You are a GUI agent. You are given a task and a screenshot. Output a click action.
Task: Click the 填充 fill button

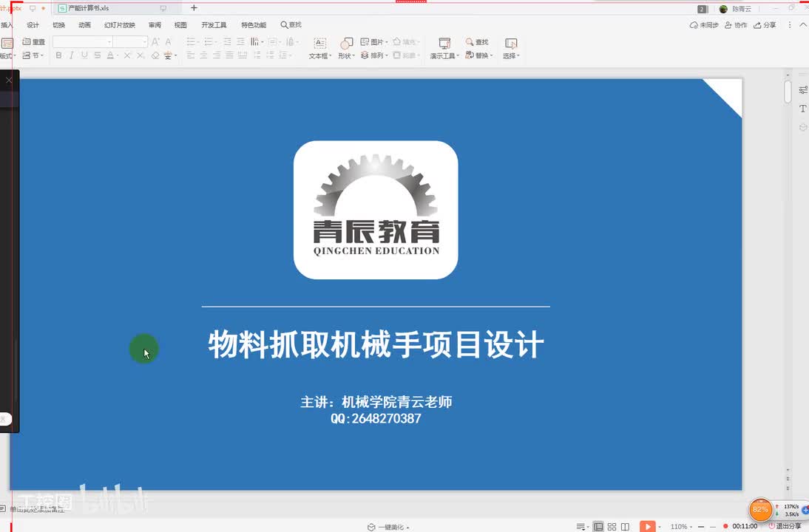pos(405,42)
